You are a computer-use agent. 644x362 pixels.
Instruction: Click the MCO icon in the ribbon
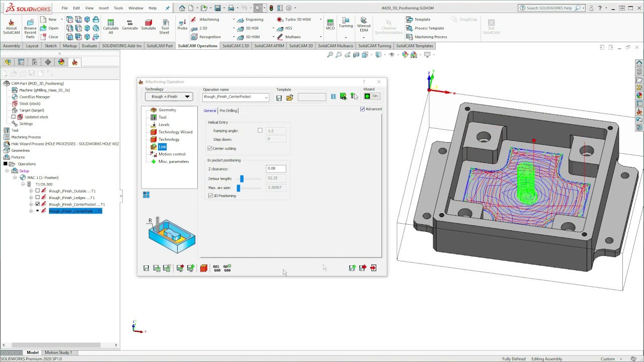(330, 25)
